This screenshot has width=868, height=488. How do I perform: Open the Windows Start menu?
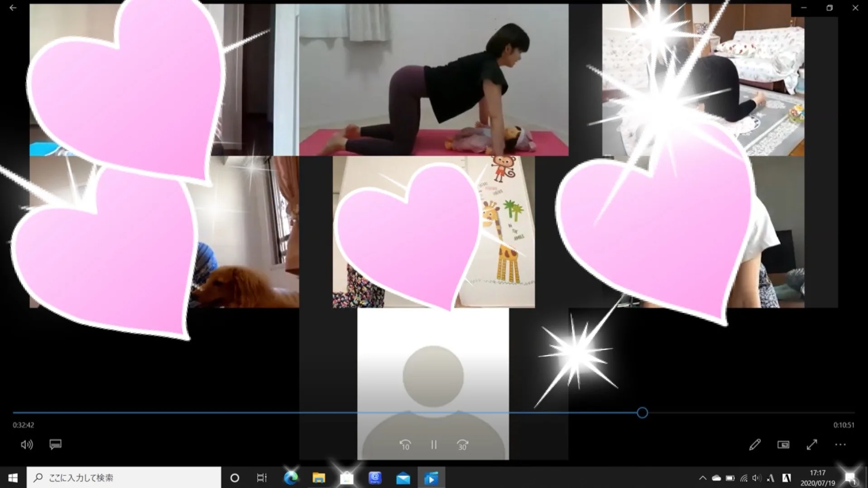coord(13,478)
